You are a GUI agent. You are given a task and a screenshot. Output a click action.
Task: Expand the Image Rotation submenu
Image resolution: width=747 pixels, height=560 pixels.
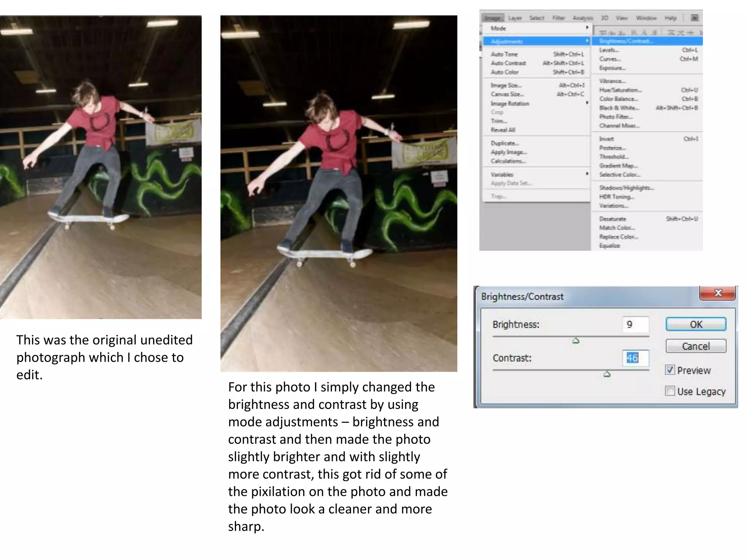click(x=587, y=103)
